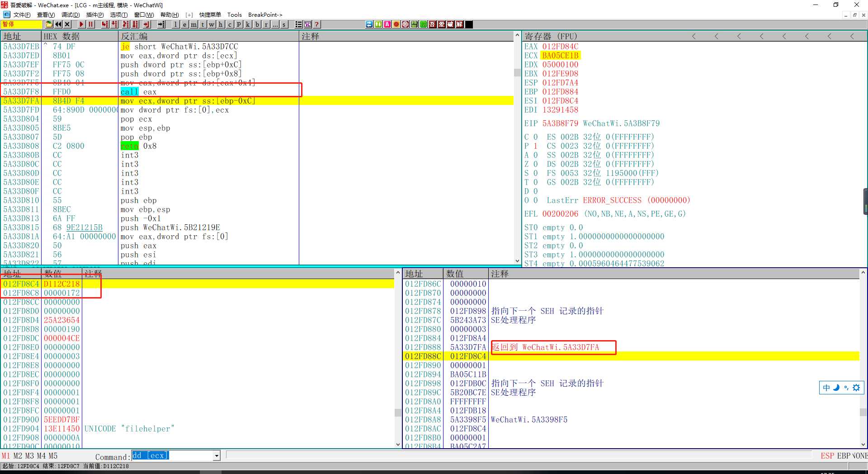Image resolution: width=868 pixels, height=474 pixels.
Task: Click the black square plugin icon
Action: 469,24
